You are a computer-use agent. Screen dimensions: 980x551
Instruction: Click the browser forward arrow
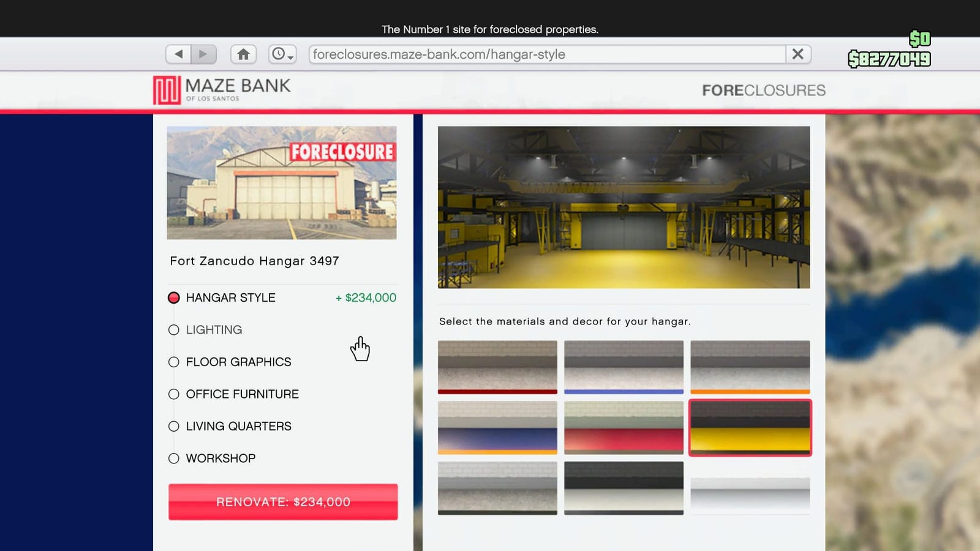203,54
